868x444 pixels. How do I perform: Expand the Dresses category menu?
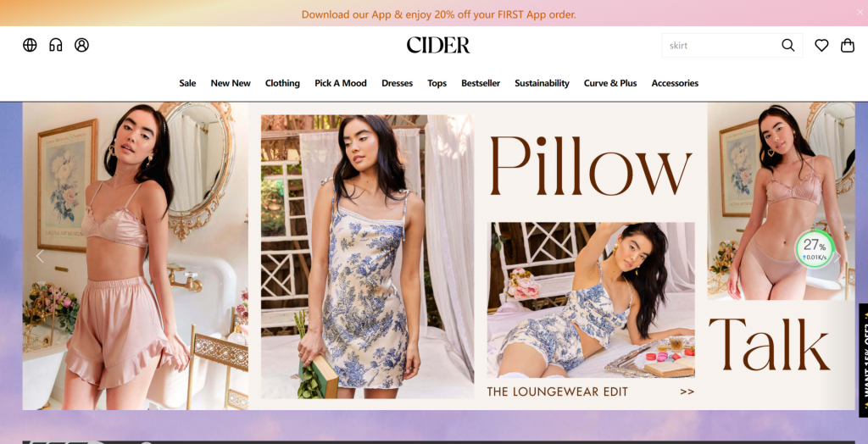tap(397, 83)
